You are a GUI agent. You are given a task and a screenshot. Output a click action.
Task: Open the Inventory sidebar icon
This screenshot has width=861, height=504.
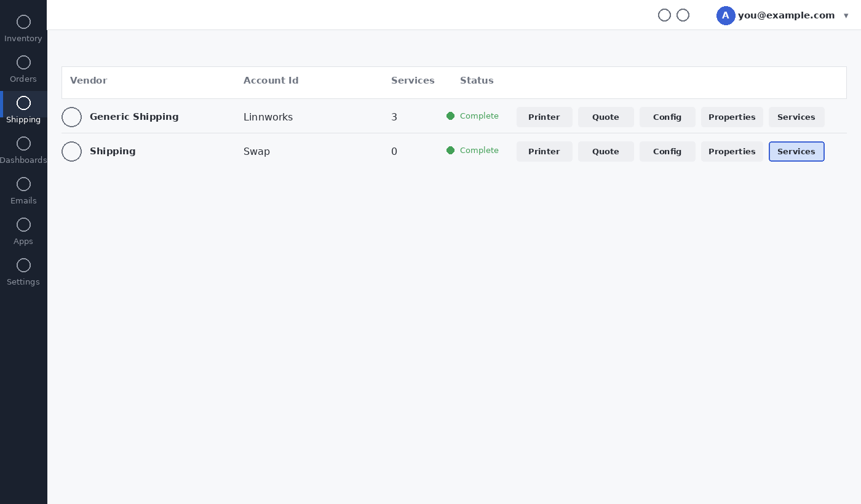pos(23,22)
